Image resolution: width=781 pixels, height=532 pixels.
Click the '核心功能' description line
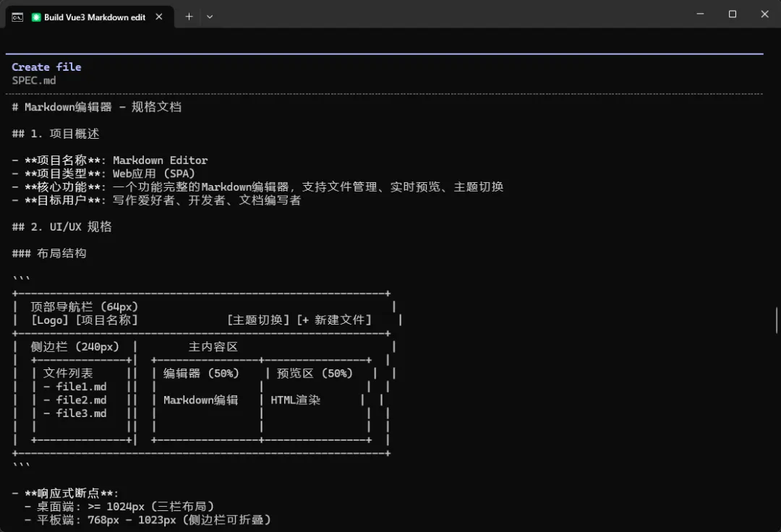coord(257,187)
